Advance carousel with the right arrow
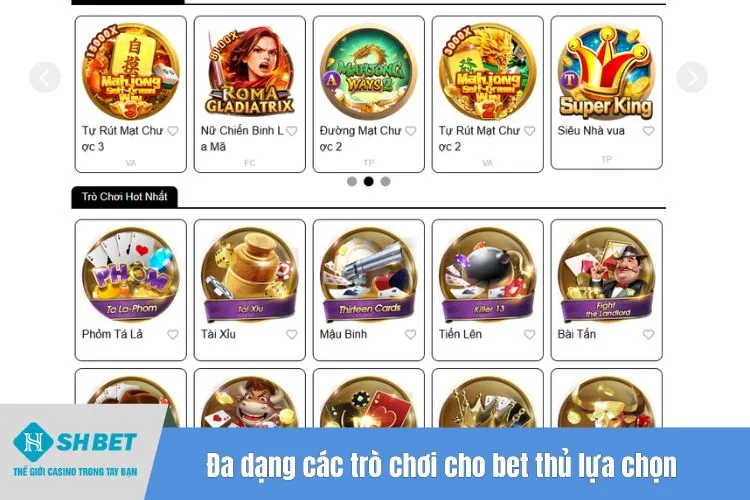Viewport: 750px width, 500px height. click(692, 77)
